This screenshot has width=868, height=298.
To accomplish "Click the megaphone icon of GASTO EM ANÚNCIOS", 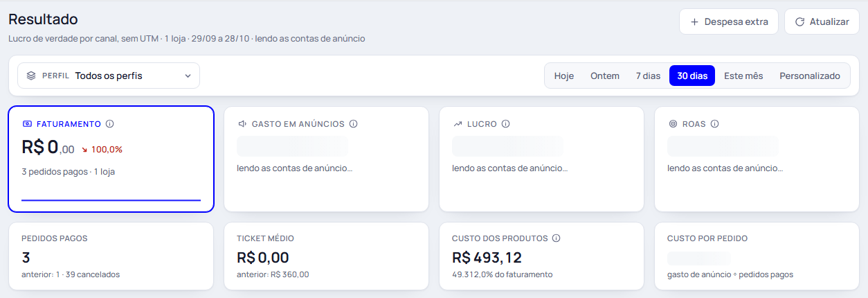I will [x=242, y=124].
